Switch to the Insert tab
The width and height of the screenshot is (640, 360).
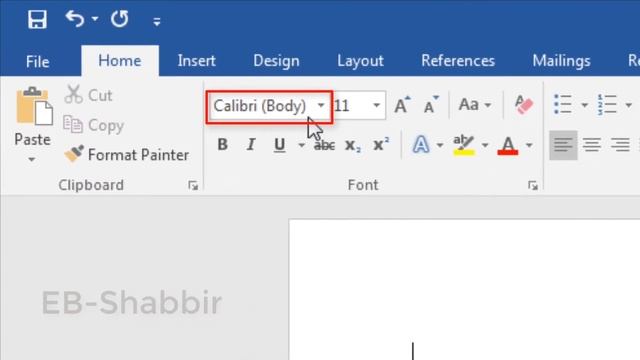(196, 61)
